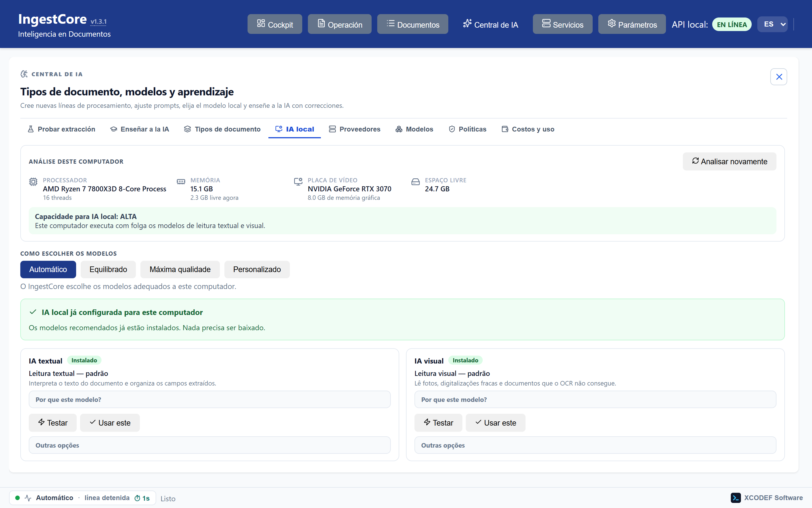
Task: Expand Outras opções under IA textual
Action: 210,445
